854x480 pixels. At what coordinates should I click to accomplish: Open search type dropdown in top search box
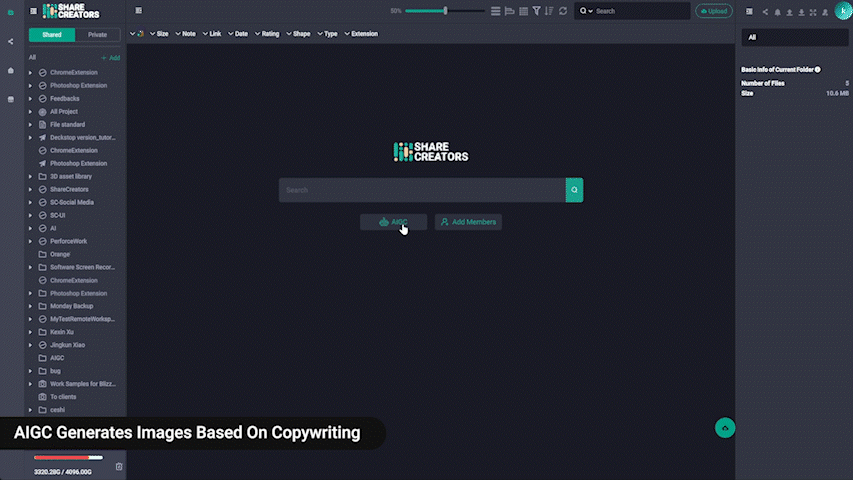coord(586,11)
